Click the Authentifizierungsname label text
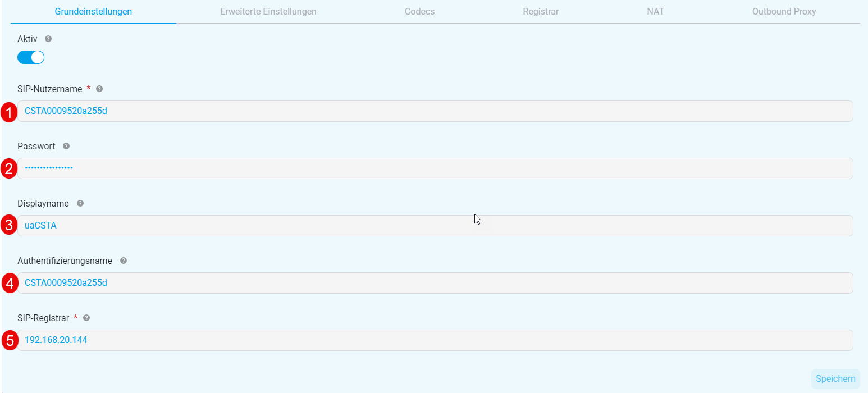This screenshot has width=868, height=393. point(65,261)
